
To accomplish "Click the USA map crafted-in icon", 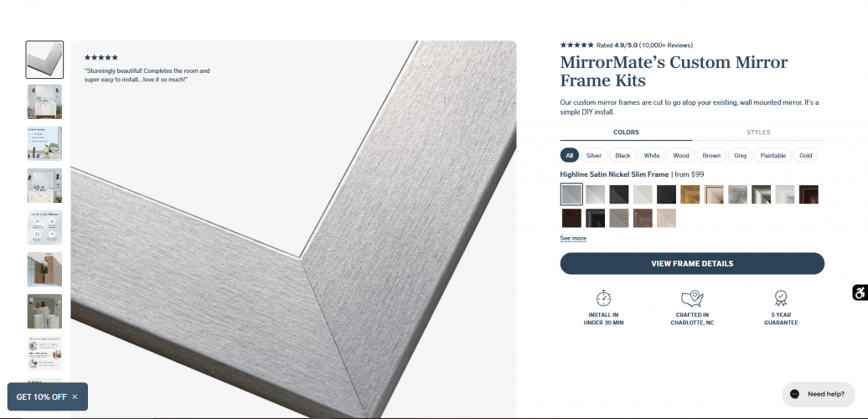I will coord(692,298).
